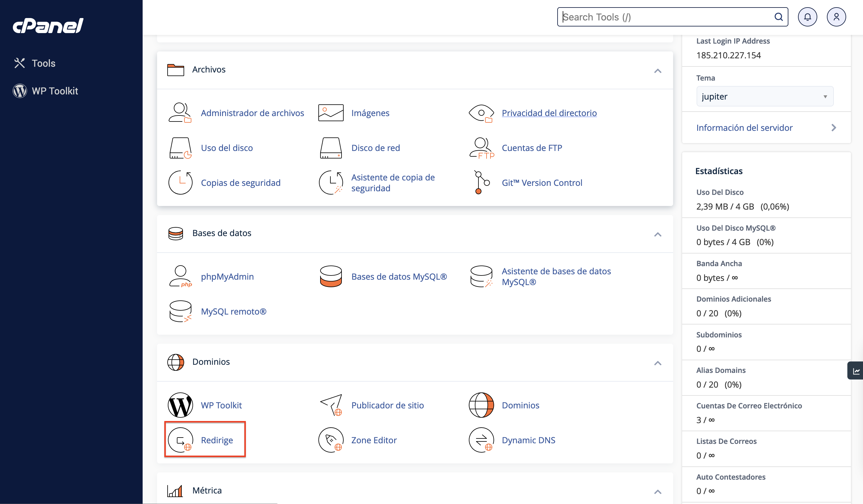Open the Tema jupiter dropdown
This screenshot has width=863, height=504.
765,97
